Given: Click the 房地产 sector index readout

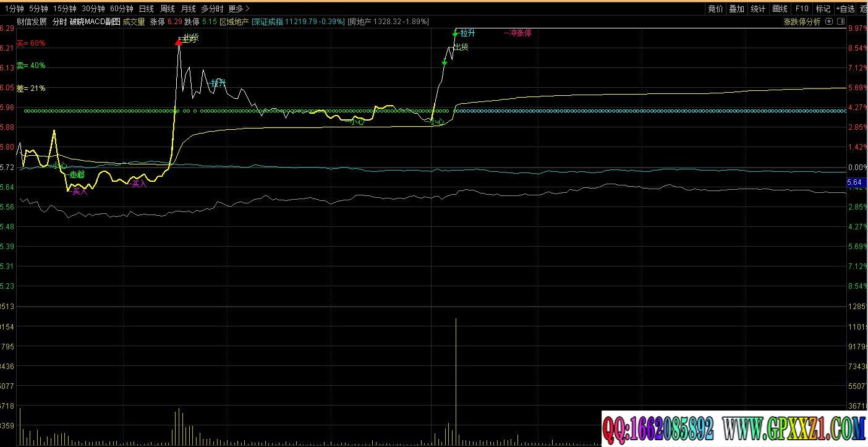Looking at the screenshot, I should click(x=388, y=22).
